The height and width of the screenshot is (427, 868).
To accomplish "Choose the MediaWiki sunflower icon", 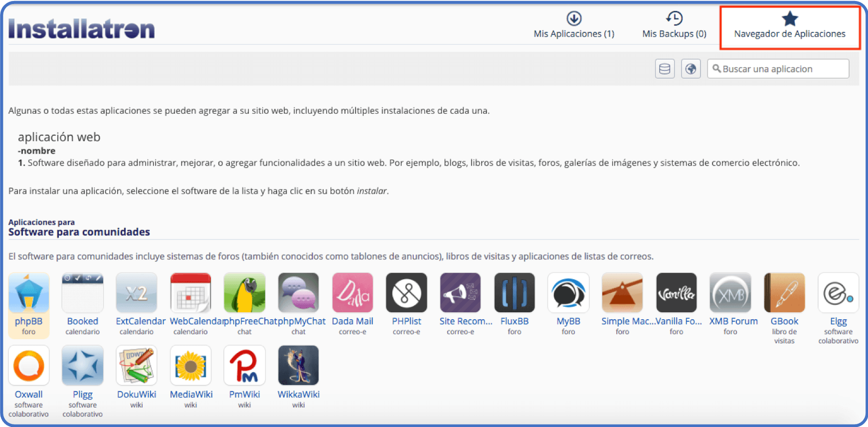I will click(x=190, y=366).
